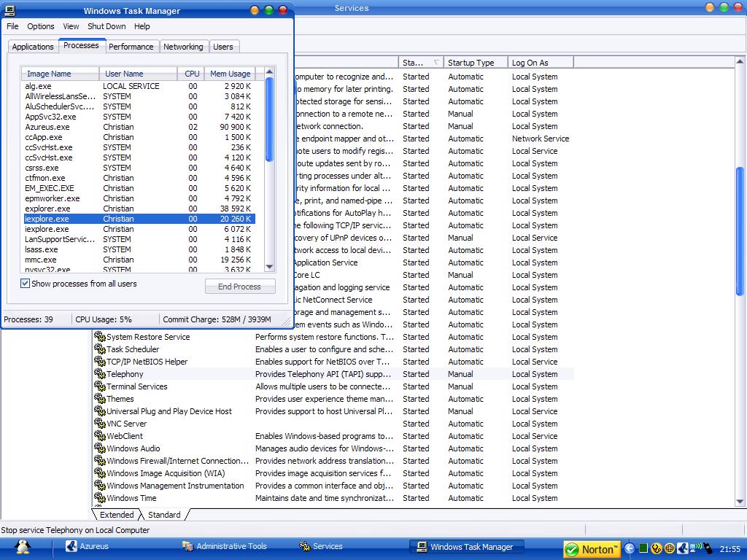Select the explorer.exe process row
Viewport: 747px width, 560px height.
click(x=139, y=209)
